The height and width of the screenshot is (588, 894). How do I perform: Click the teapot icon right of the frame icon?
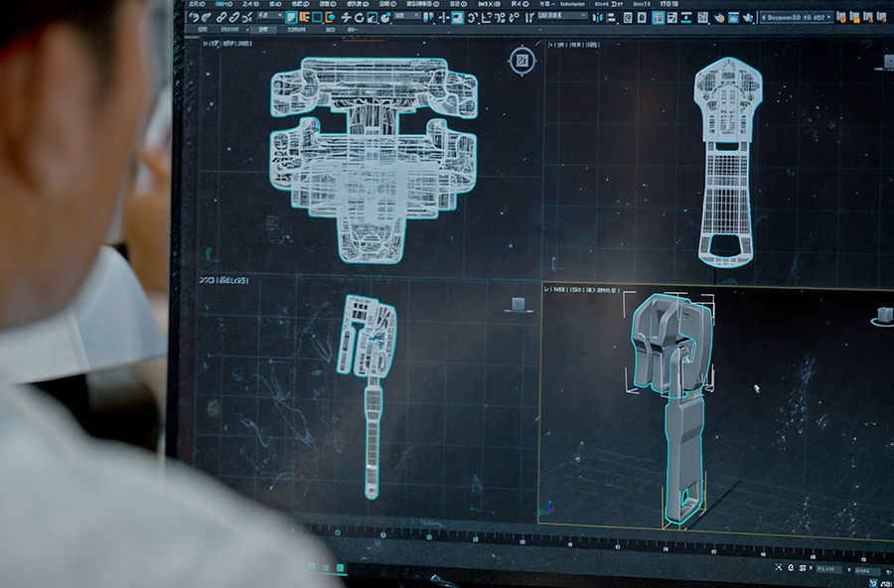tap(748, 18)
